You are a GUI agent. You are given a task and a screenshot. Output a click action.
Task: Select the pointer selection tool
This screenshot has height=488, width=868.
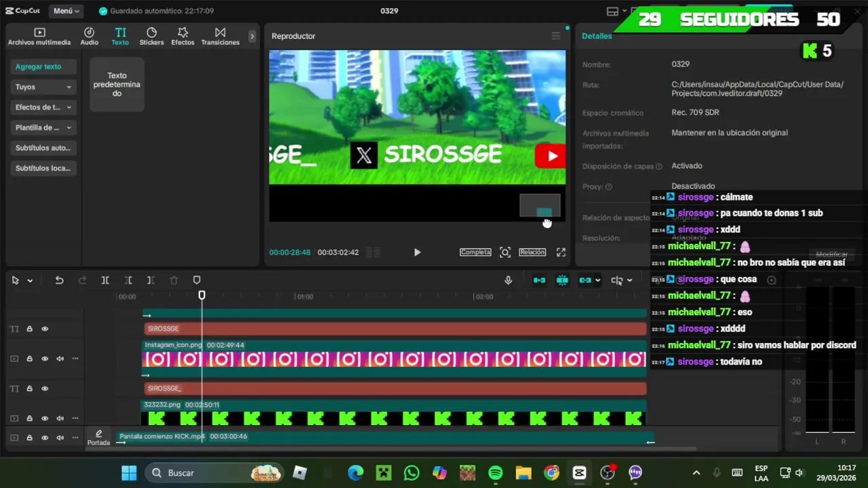click(15, 280)
